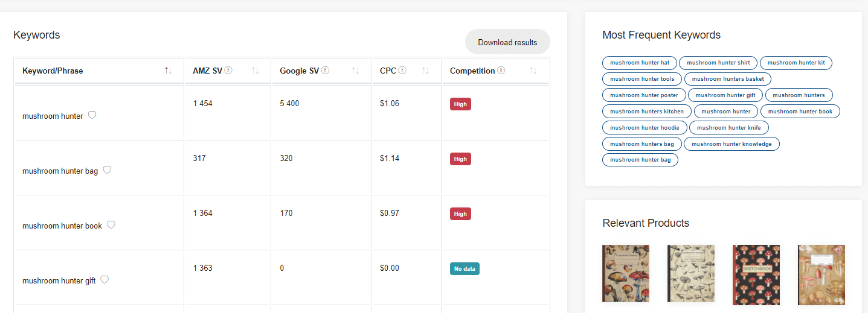The image size is (868, 313).
Task: Sort by CPC column arrows
Action: (426, 71)
